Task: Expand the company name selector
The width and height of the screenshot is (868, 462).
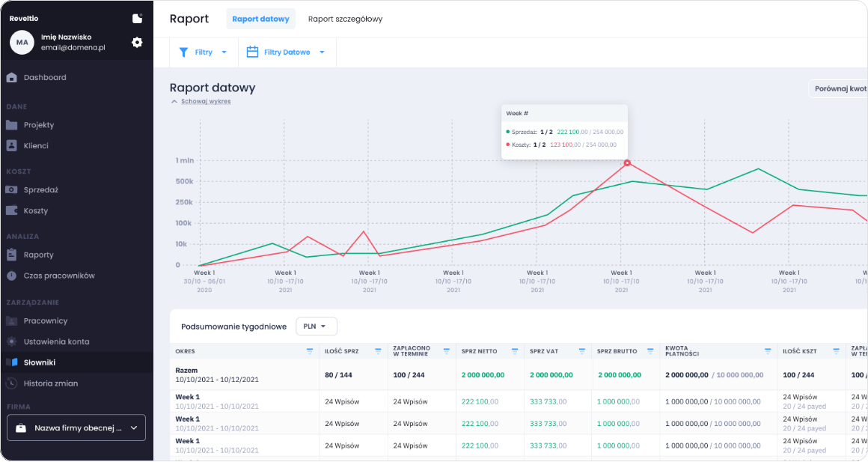Action: tap(76, 428)
